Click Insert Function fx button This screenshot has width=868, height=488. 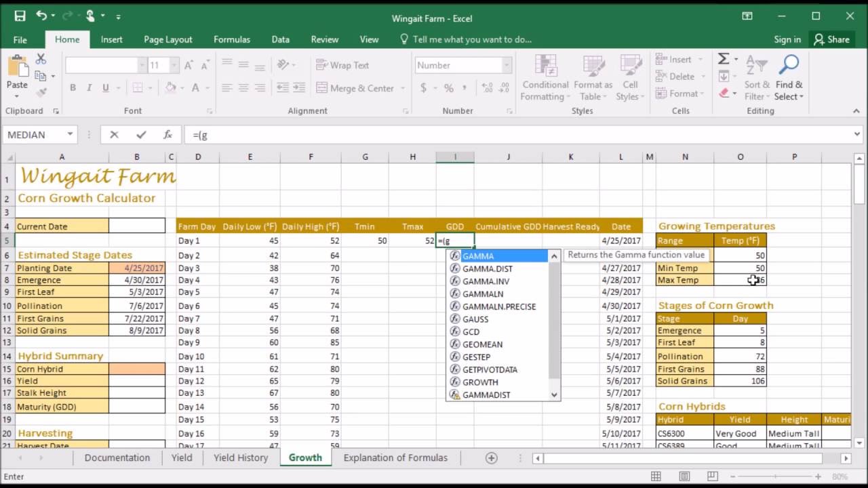click(x=167, y=135)
